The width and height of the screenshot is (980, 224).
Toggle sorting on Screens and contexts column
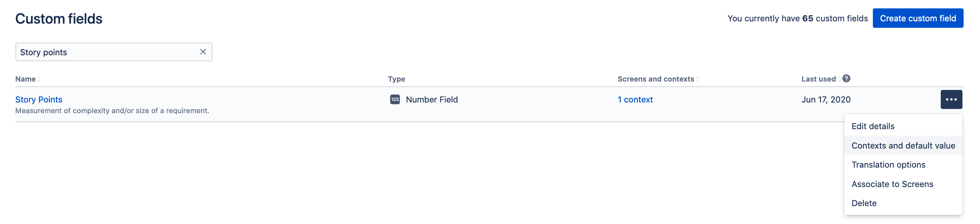(698, 79)
